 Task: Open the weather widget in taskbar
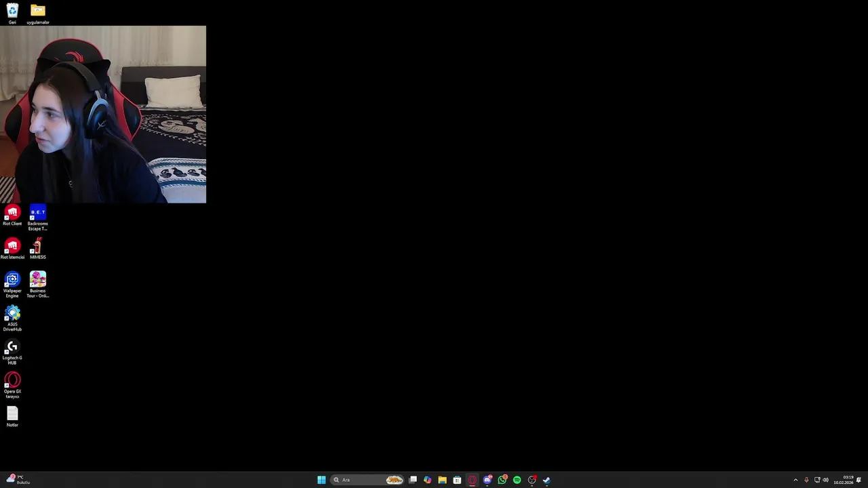point(18,480)
